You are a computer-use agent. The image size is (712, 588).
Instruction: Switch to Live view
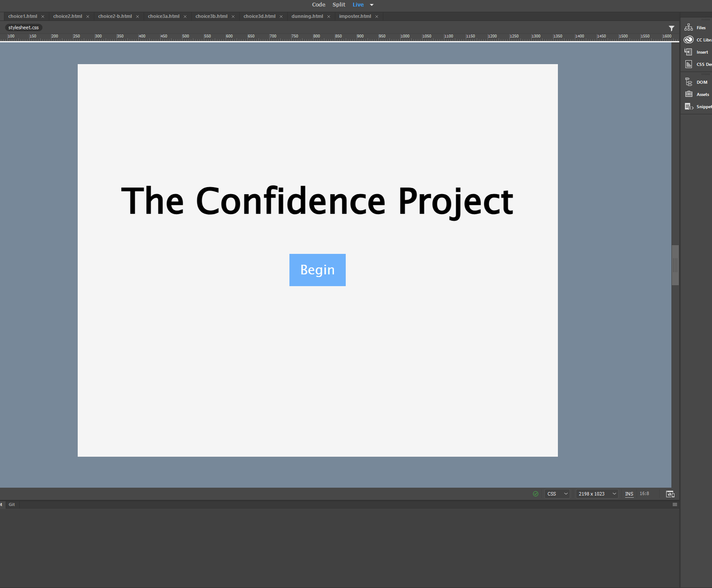[x=358, y=5]
